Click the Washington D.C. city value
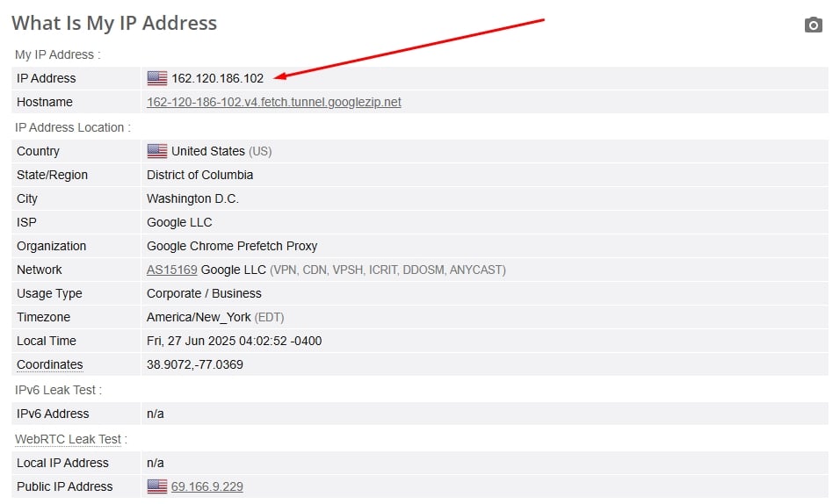This screenshot has width=840, height=504. [x=192, y=198]
